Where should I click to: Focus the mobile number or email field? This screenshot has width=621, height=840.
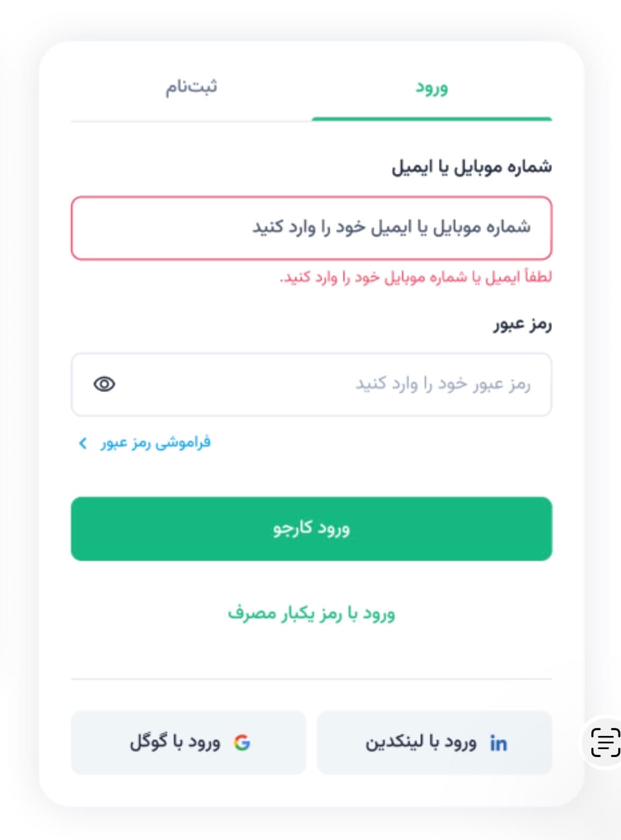[x=311, y=228]
